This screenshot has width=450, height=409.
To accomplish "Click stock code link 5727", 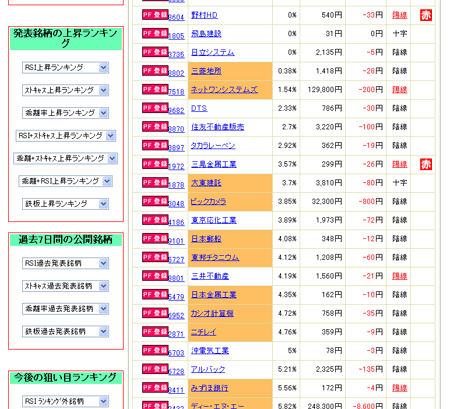I will (x=176, y=260).
